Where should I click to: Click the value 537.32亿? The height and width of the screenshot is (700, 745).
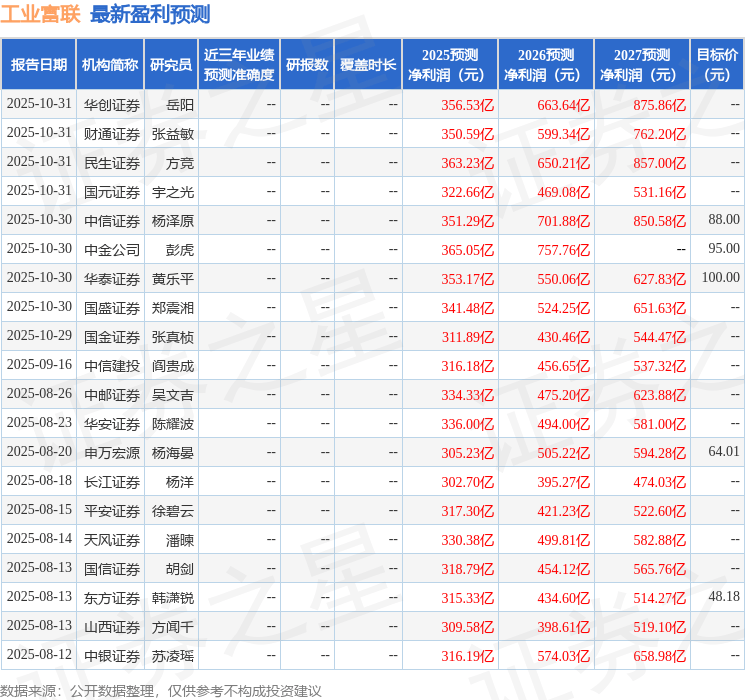(659, 366)
